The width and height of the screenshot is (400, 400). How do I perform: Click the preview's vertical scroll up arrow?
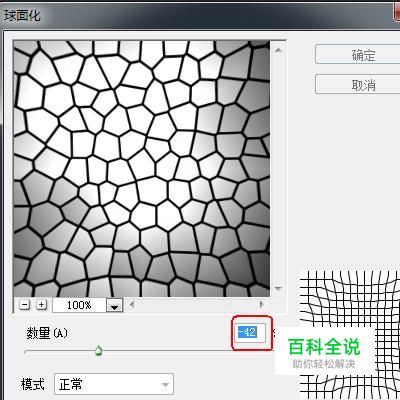point(278,51)
